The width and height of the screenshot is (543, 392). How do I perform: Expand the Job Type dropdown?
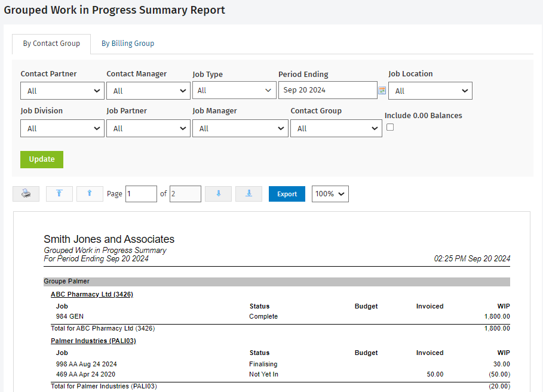coord(234,90)
